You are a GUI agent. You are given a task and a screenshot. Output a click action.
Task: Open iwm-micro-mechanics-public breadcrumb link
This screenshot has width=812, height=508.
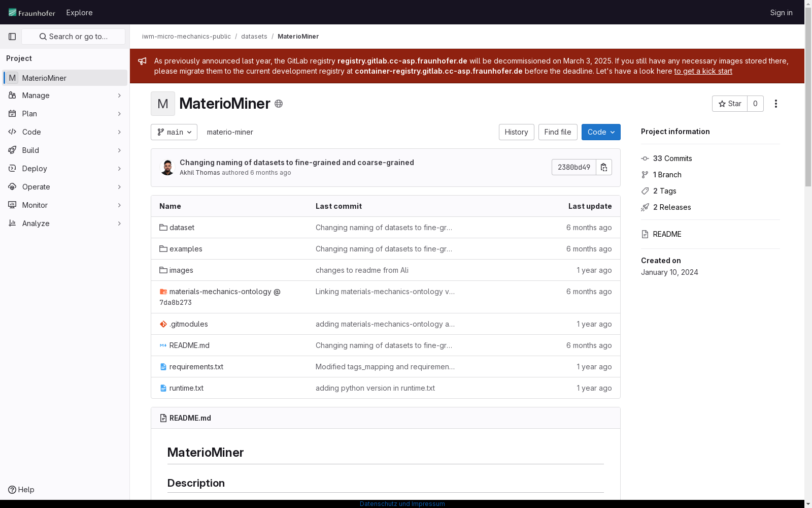186,37
